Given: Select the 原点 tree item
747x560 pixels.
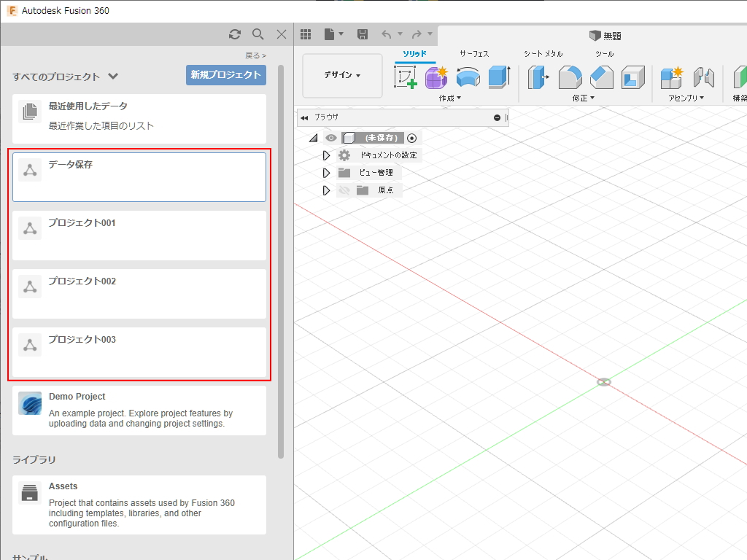Looking at the screenshot, I should click(385, 190).
